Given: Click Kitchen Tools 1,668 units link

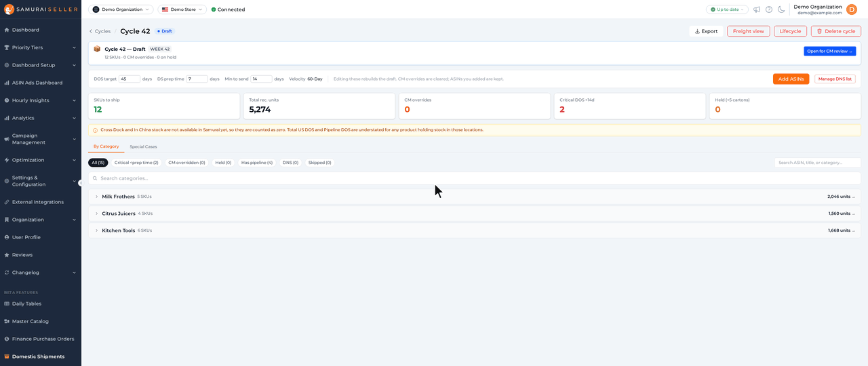Looking at the screenshot, I should pos(842,230).
